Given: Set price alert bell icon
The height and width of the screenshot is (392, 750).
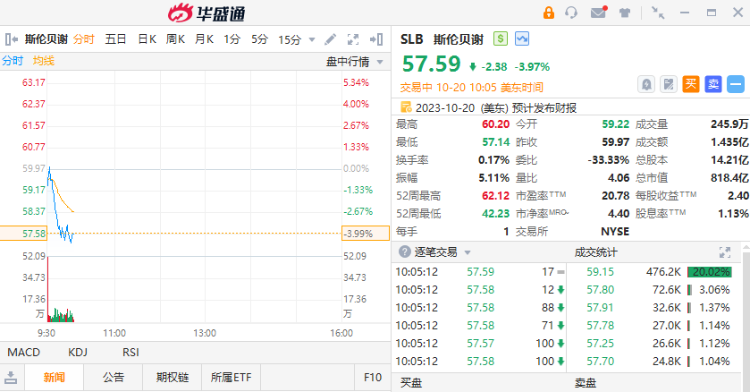Looking at the screenshot, I should pos(646,85).
